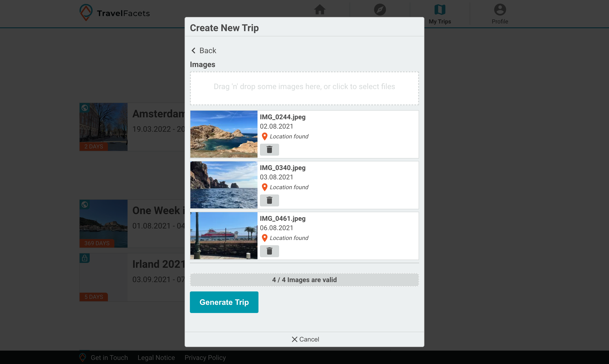The height and width of the screenshot is (364, 609).
Task: Open the IMG_0244.jpeg coastal thumbnail
Action: (224, 134)
